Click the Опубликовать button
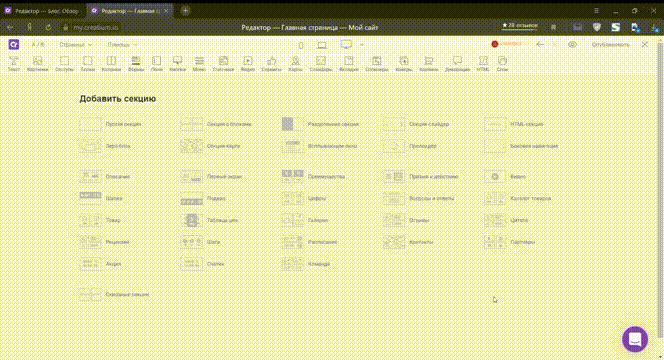 pos(610,44)
